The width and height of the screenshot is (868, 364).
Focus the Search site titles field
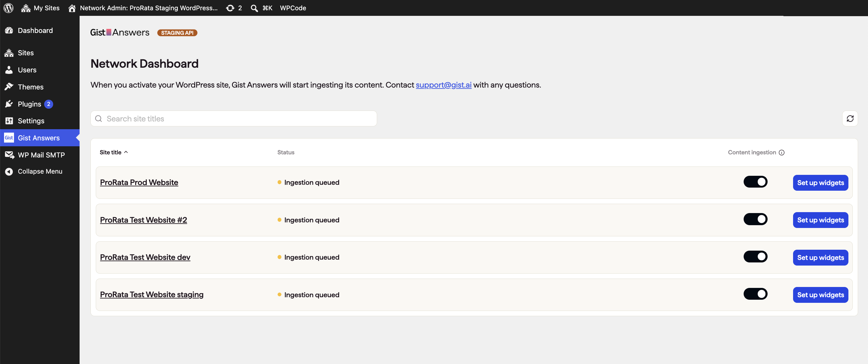point(233,119)
